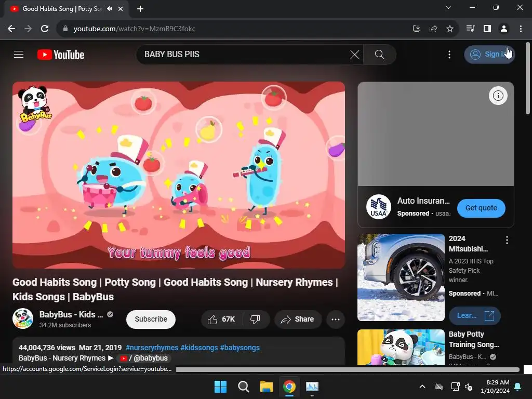
Task: Go to YouTube home via logo
Action: [61, 55]
